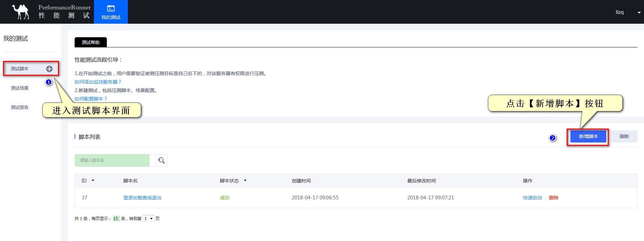Open the ID column sort dropdown

pyautogui.click(x=93, y=181)
